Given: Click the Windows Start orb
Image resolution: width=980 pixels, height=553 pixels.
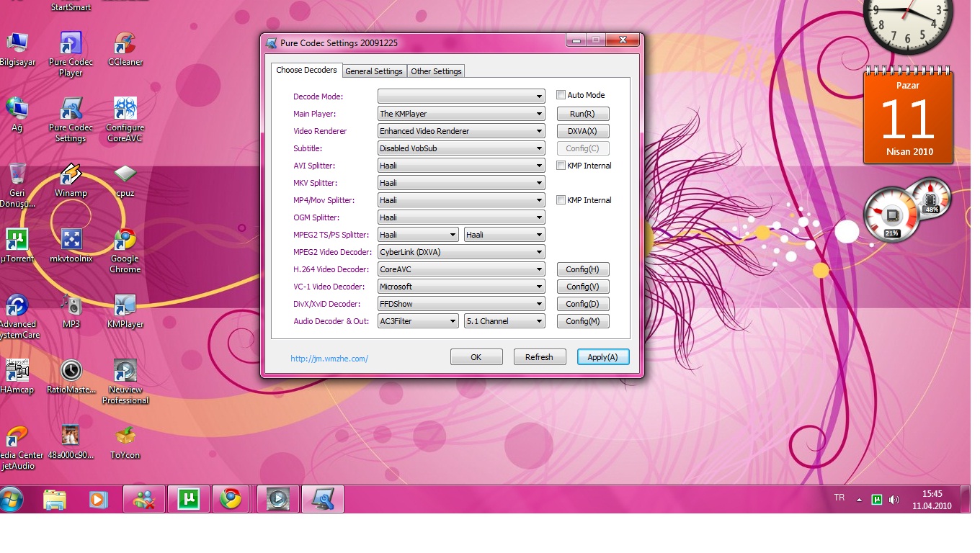Looking at the screenshot, I should click(12, 499).
